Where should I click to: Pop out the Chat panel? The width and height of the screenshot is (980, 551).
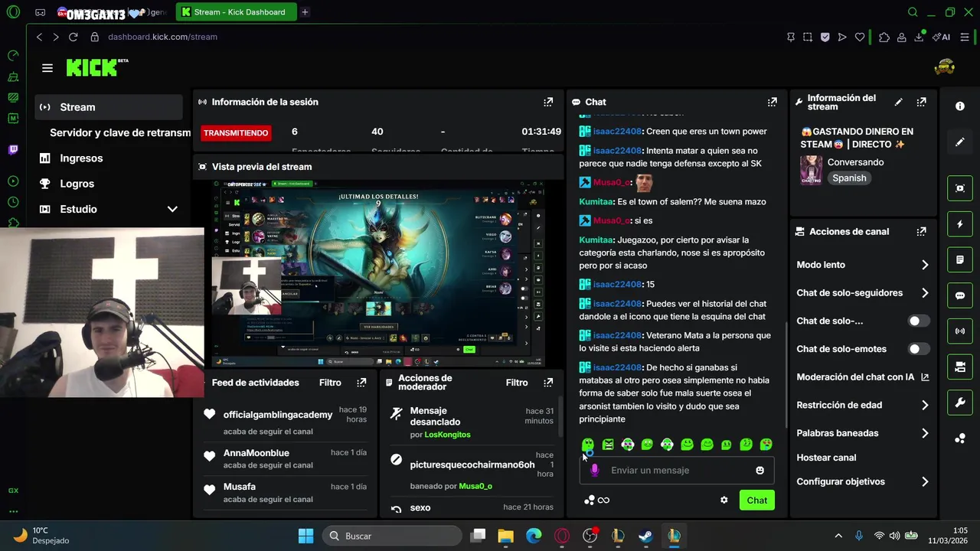[x=773, y=102]
